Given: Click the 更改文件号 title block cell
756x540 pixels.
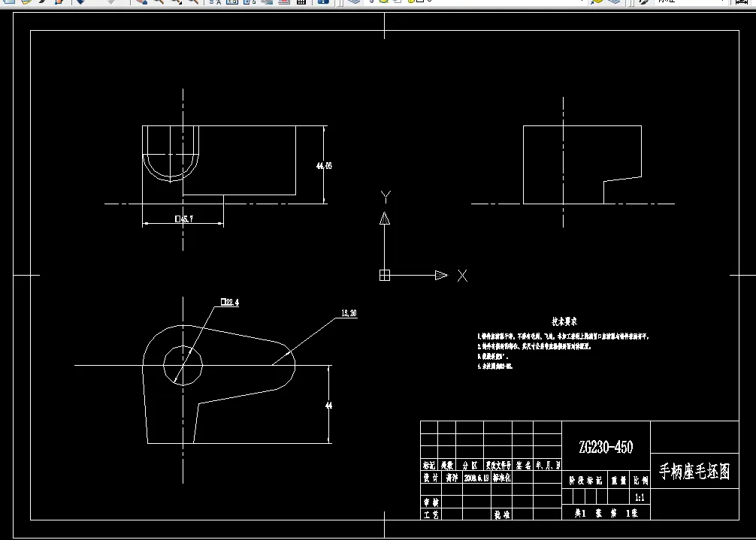Looking at the screenshot, I should click(498, 465).
